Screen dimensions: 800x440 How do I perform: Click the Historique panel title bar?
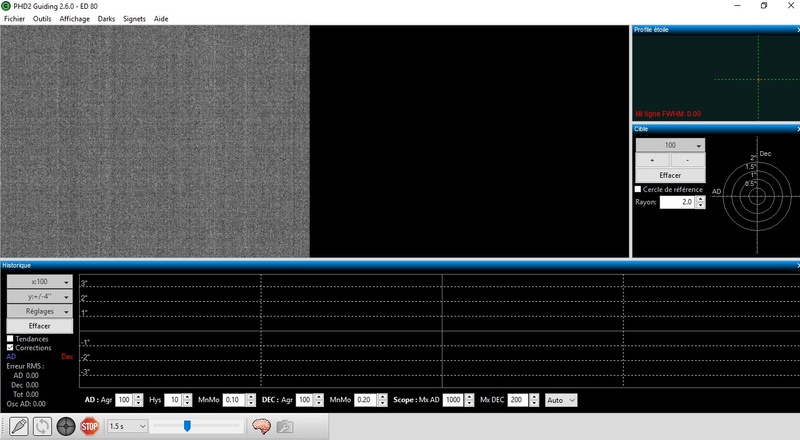pyautogui.click(x=398, y=265)
